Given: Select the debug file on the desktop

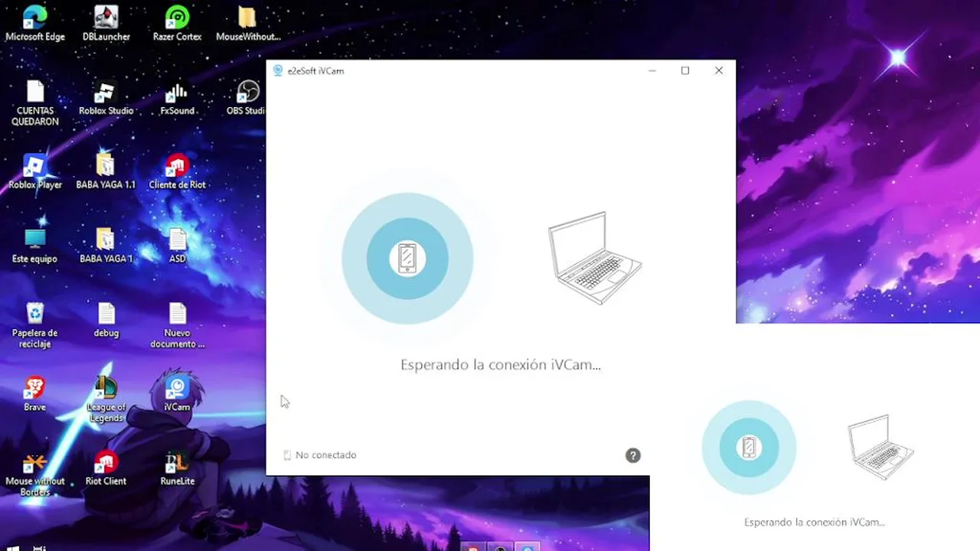Looking at the screenshot, I should (106, 320).
